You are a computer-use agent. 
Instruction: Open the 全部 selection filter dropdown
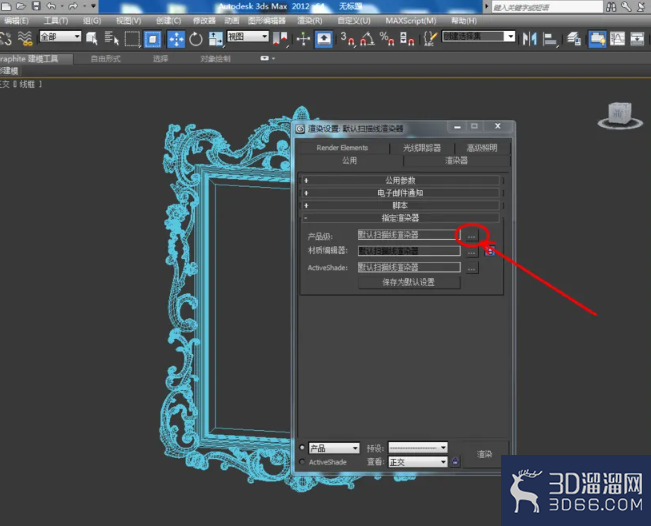pos(60,37)
